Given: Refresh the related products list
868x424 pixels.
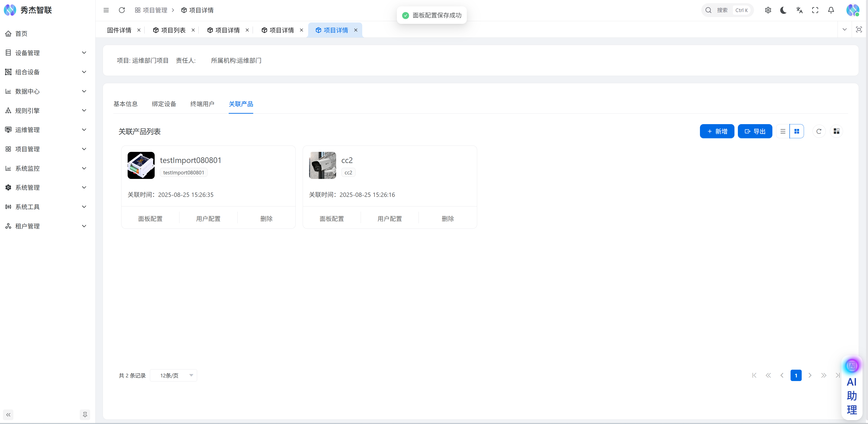Looking at the screenshot, I should point(819,131).
